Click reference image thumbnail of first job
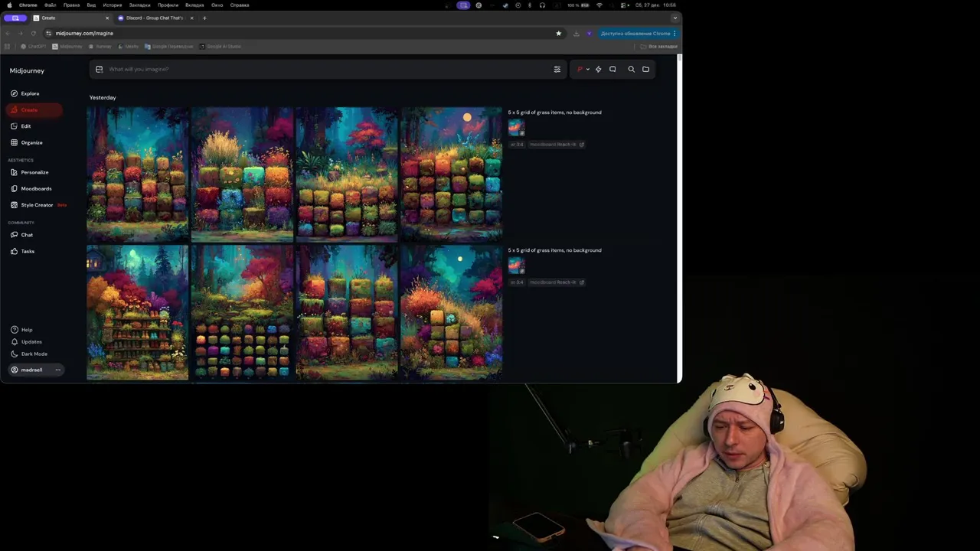Screen dimensions: 980x551 tap(516, 128)
